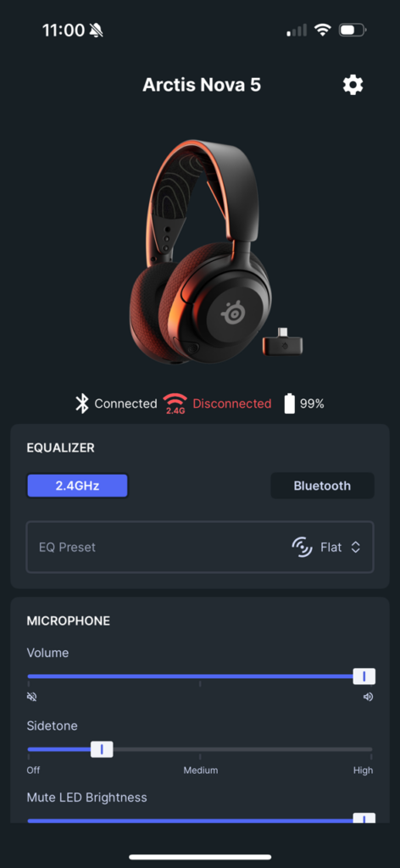Viewport: 400px width, 868px height.
Task: Tap the Bluetooth connection status icon
Action: click(x=82, y=403)
